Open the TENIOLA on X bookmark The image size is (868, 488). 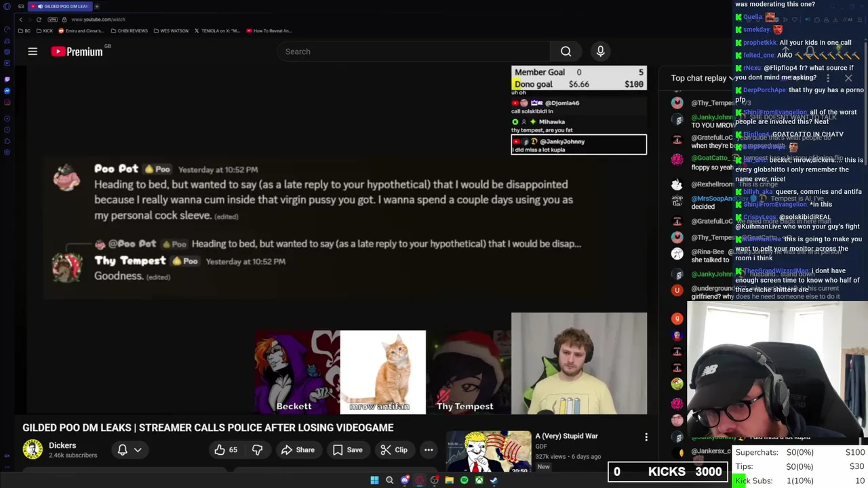217,30
